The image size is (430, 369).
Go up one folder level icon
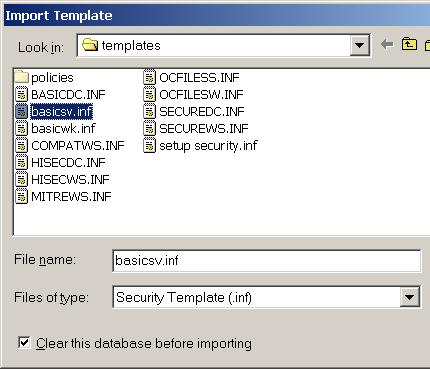click(x=409, y=44)
